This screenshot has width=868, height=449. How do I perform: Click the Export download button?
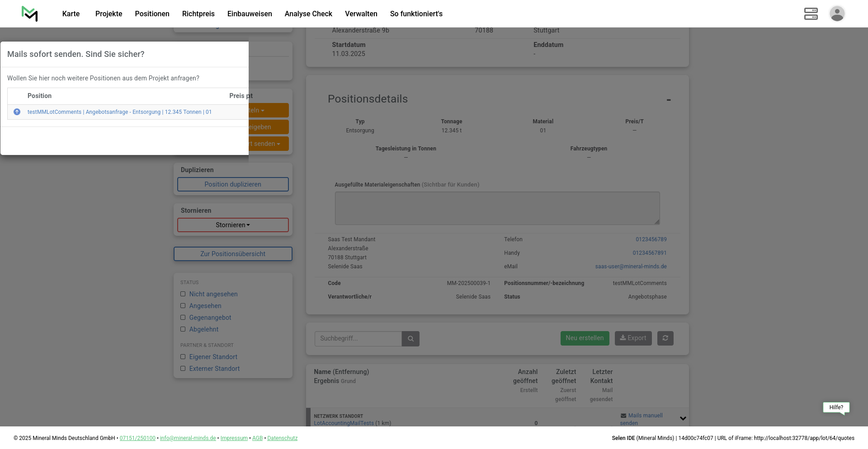[x=633, y=338]
